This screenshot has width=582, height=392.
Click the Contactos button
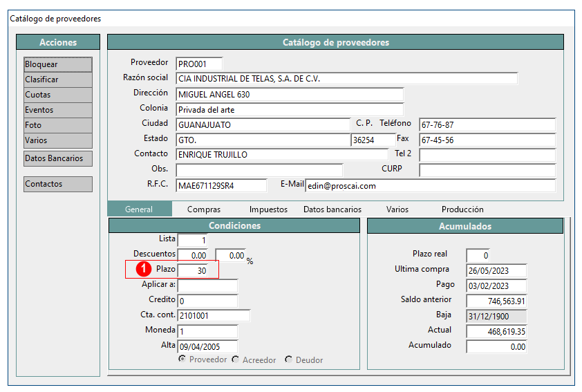coord(58,184)
